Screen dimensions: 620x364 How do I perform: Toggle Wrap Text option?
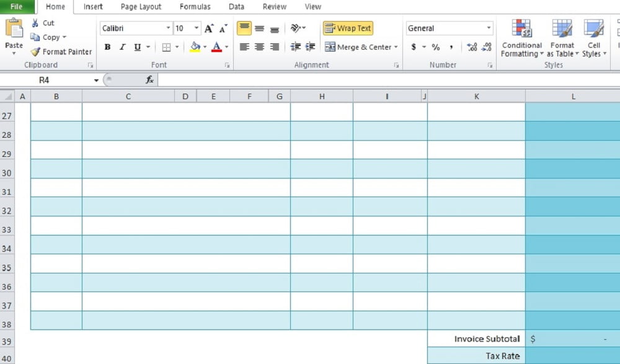(x=348, y=29)
